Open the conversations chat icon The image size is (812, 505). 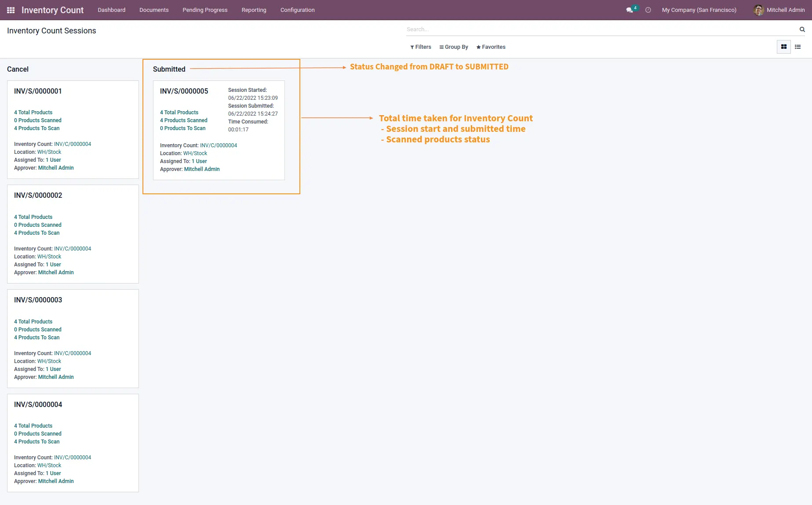pos(630,10)
